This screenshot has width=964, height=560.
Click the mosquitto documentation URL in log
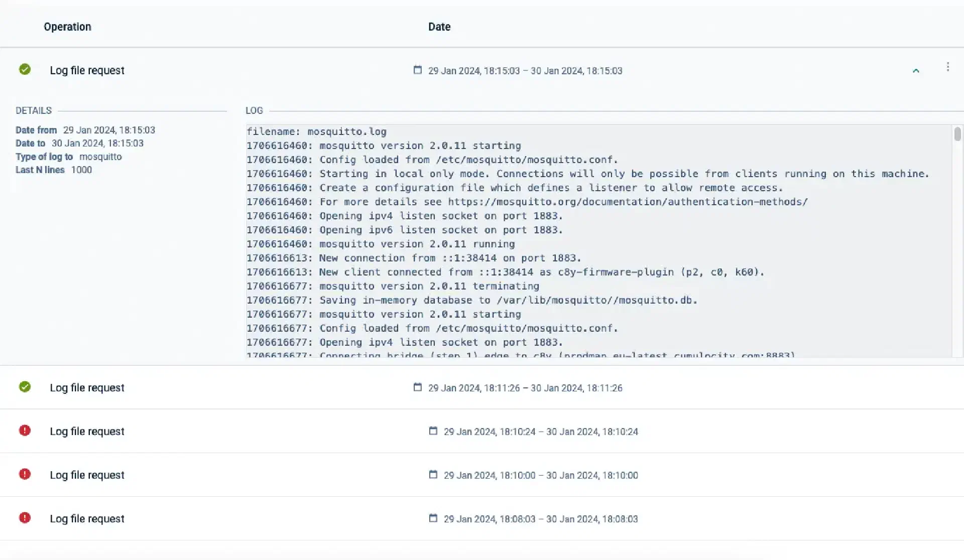click(x=628, y=202)
